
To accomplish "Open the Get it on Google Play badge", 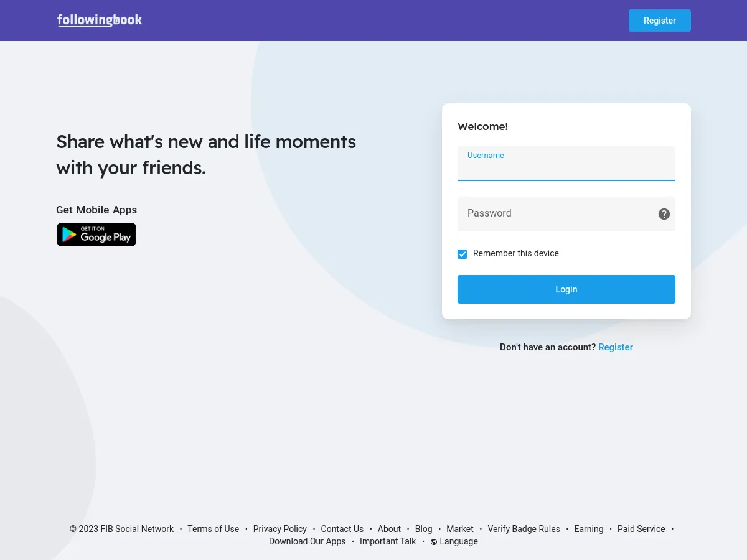I will click(x=96, y=235).
